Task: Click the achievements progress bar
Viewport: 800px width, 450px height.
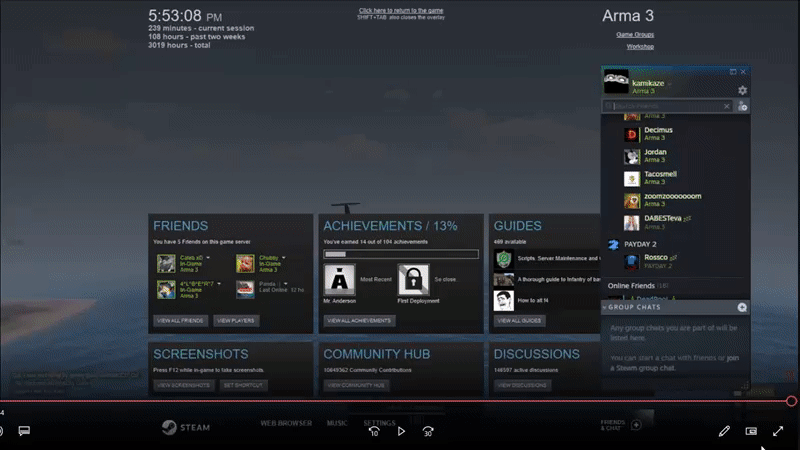Action: pos(401,254)
